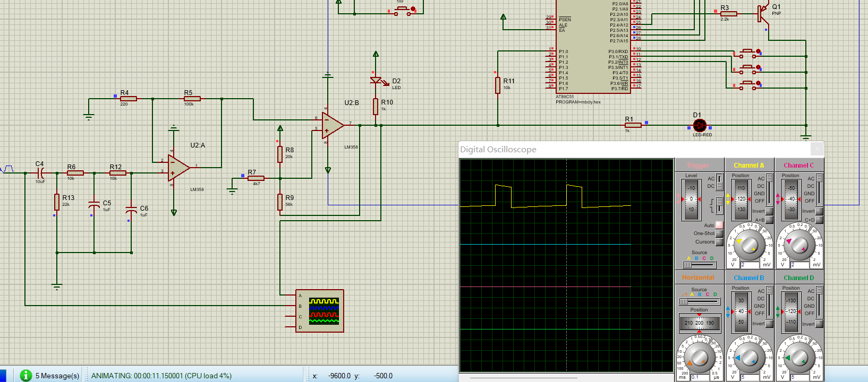The width and height of the screenshot is (868, 382).
Task: Toggle Channel A Invert button
Action: coord(769,211)
